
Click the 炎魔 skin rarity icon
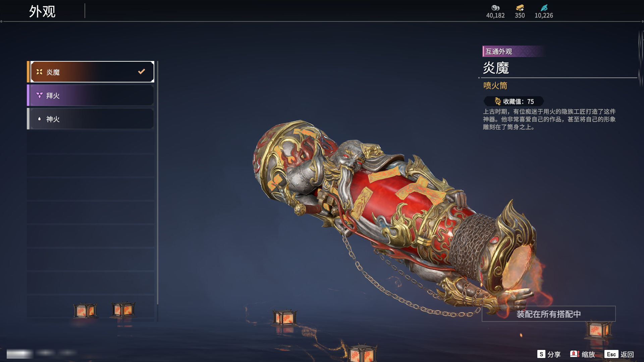(39, 72)
